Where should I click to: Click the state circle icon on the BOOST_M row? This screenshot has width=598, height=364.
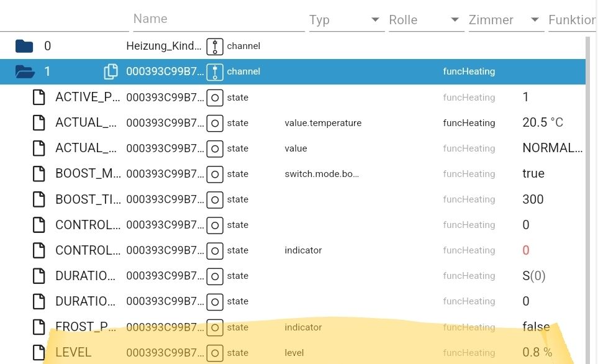[214, 173]
